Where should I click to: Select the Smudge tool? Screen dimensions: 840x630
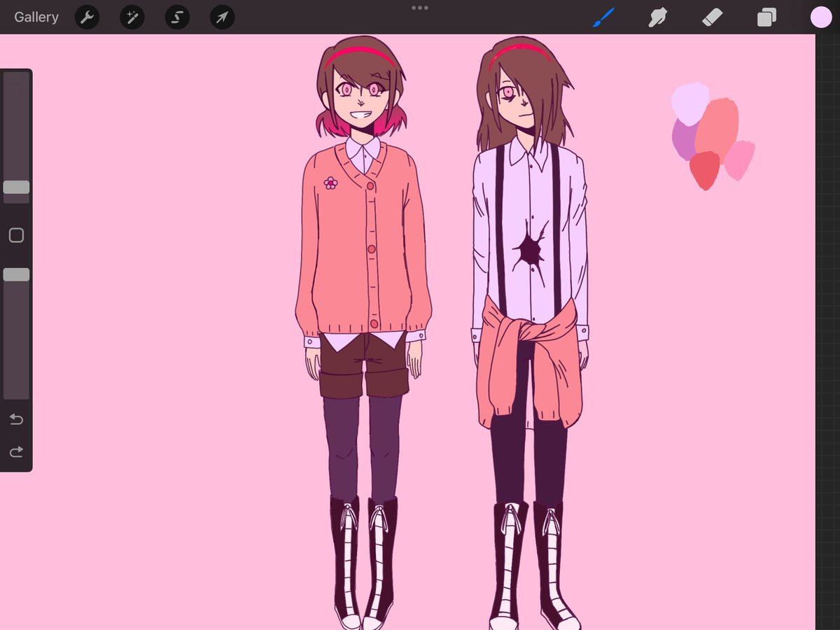pos(657,17)
